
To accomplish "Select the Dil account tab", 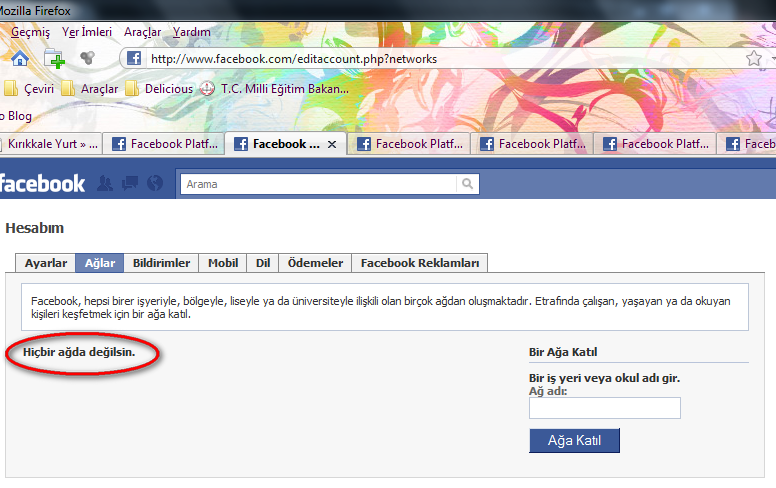I will click(x=263, y=263).
